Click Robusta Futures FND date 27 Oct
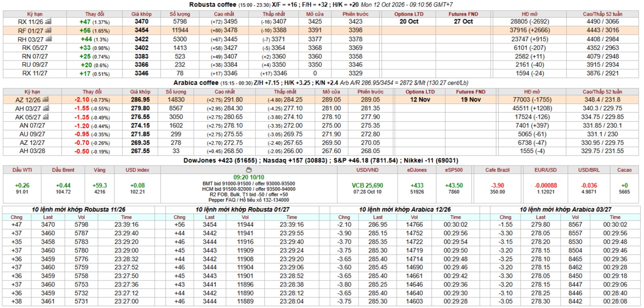 tap(463, 21)
